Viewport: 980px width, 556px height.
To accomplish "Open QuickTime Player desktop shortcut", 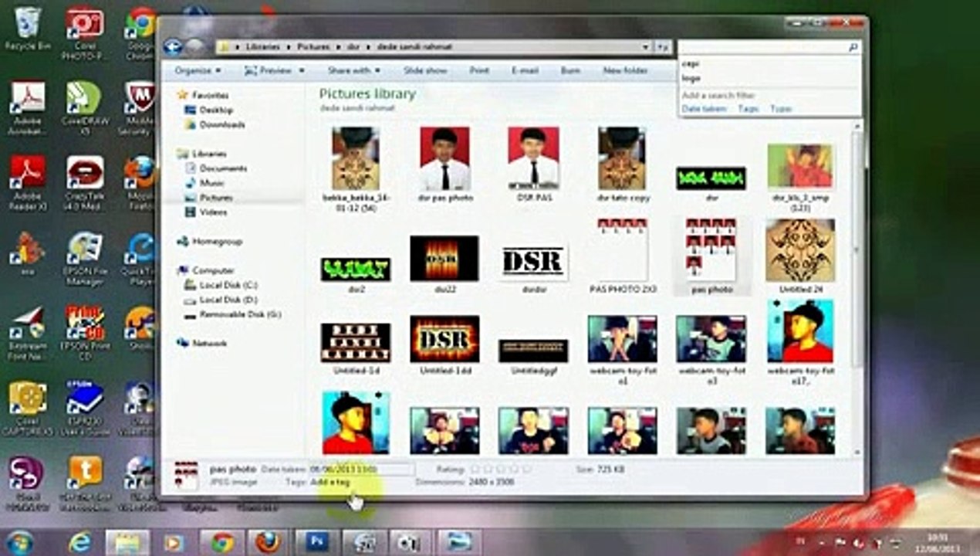I will [140, 259].
